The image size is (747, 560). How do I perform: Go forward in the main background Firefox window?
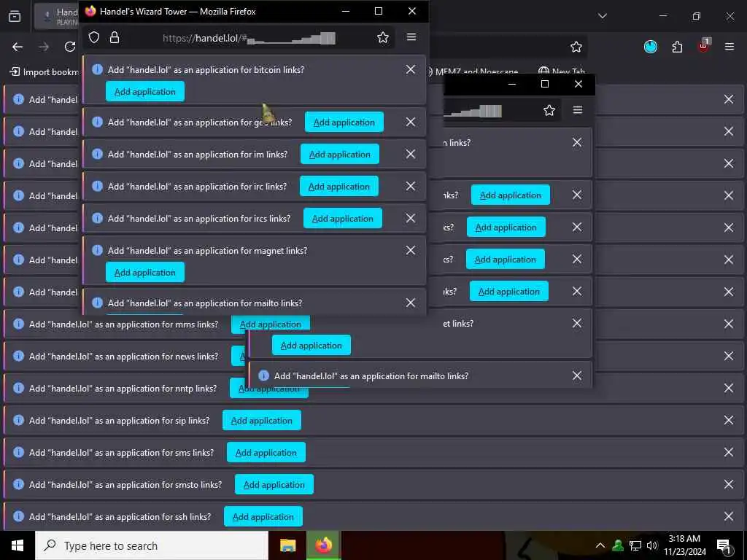pos(44,47)
